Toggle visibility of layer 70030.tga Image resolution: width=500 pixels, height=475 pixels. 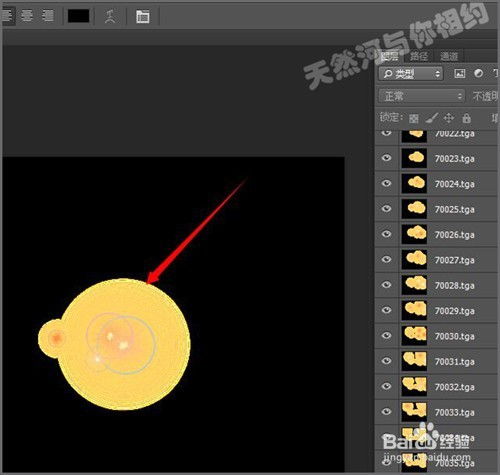pyautogui.click(x=386, y=335)
